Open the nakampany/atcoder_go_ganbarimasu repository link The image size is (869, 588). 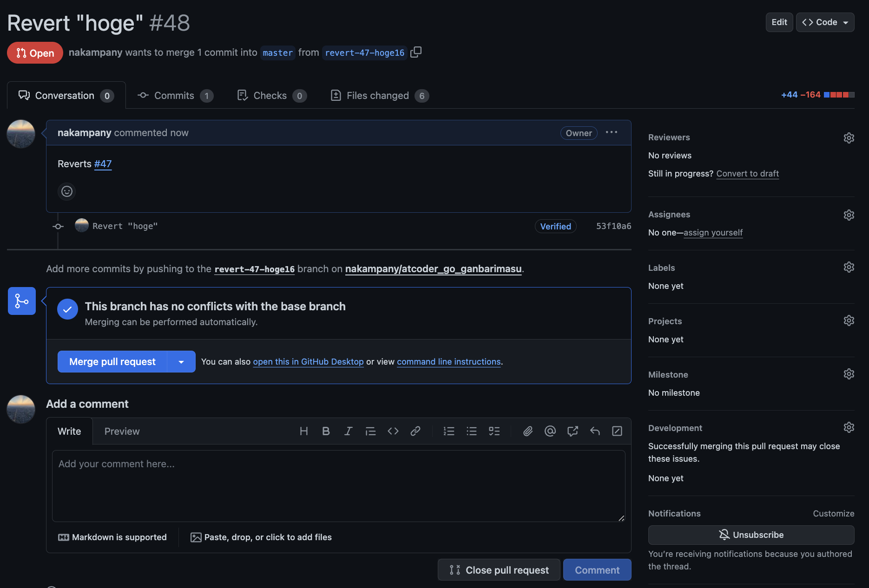[433, 268]
